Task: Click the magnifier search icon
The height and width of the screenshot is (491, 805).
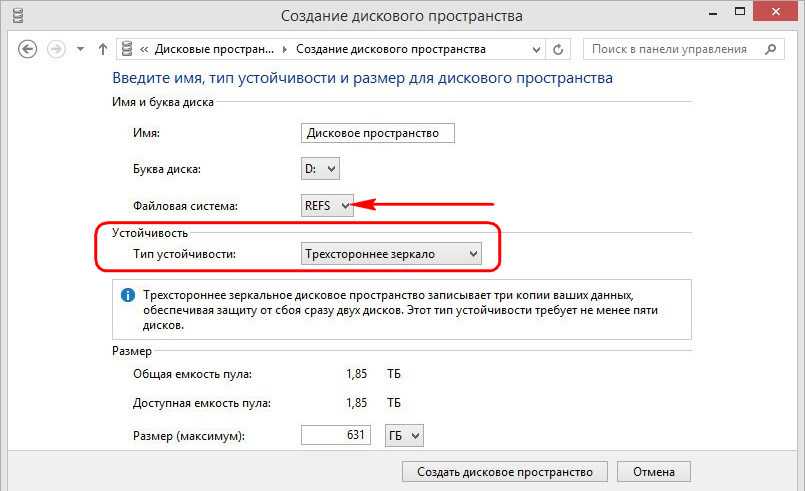Action: (770, 49)
